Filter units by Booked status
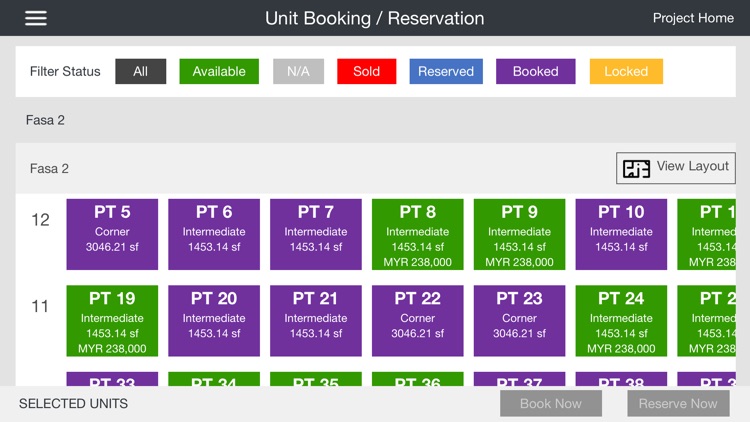Image resolution: width=750 pixels, height=422 pixels. (536, 71)
